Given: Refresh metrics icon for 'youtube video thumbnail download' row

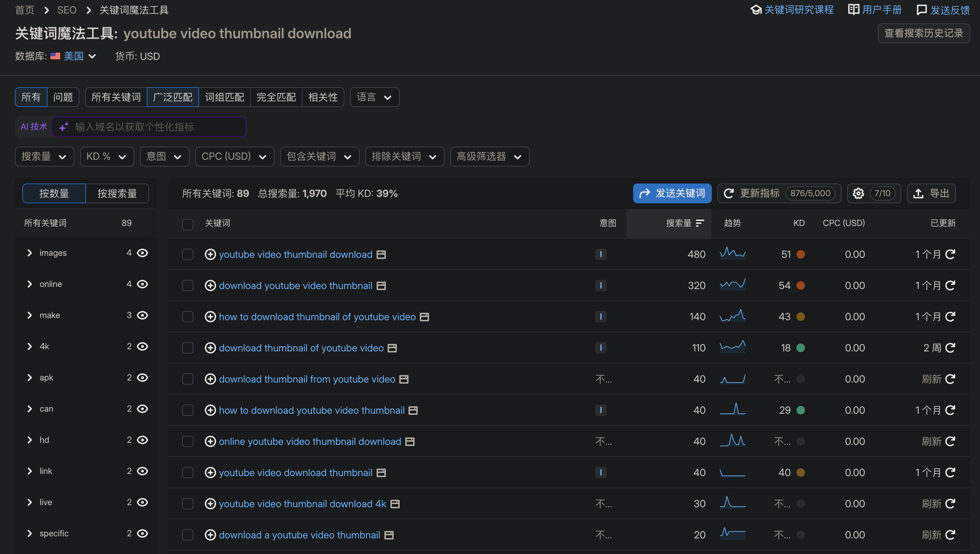Looking at the screenshot, I should coord(950,254).
